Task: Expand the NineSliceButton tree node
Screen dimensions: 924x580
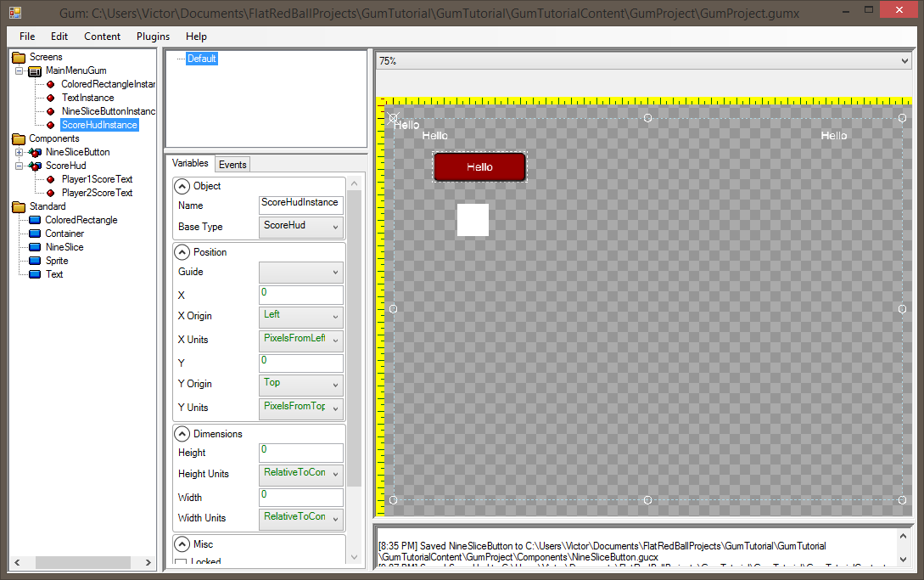Action: coord(20,152)
